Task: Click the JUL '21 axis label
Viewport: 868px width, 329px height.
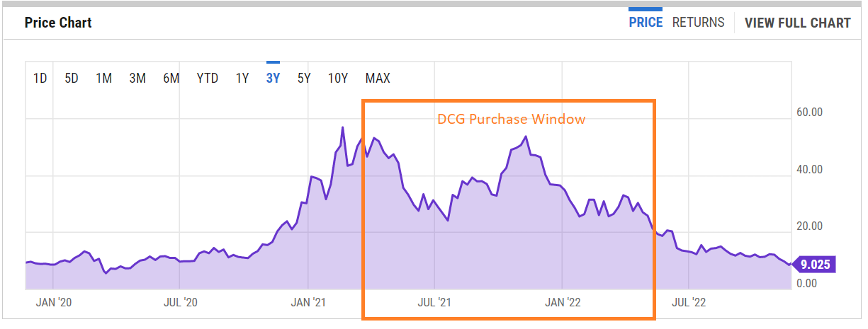Action: point(434,302)
